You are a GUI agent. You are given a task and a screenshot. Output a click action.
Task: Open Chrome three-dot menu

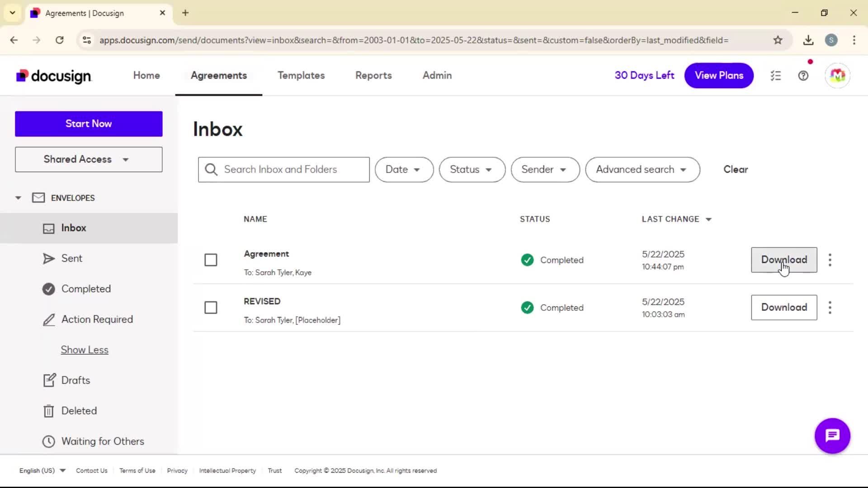(854, 40)
